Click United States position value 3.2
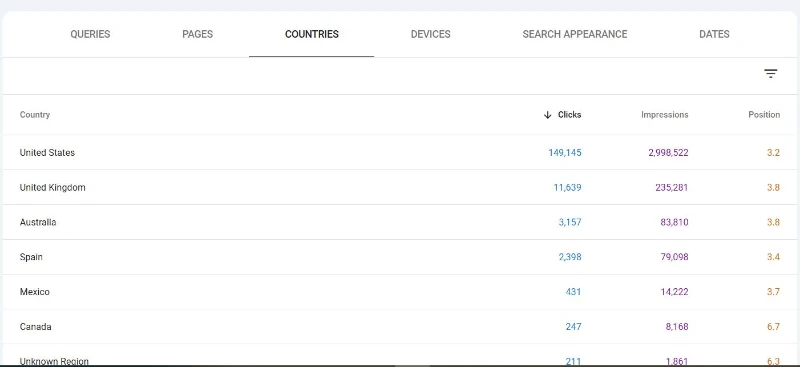This screenshot has height=367, width=800. 773,153
